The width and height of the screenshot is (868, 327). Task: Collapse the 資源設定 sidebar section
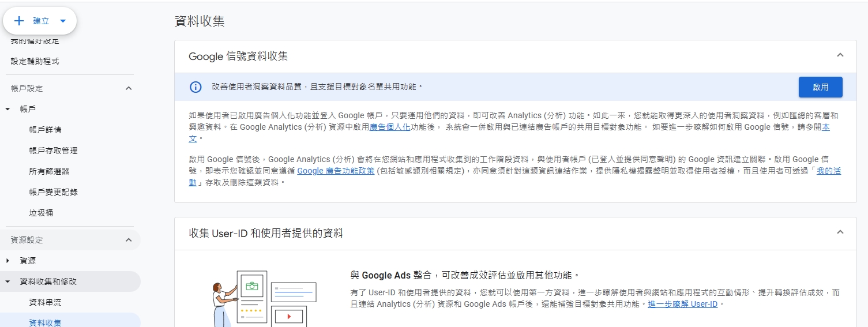coord(129,240)
